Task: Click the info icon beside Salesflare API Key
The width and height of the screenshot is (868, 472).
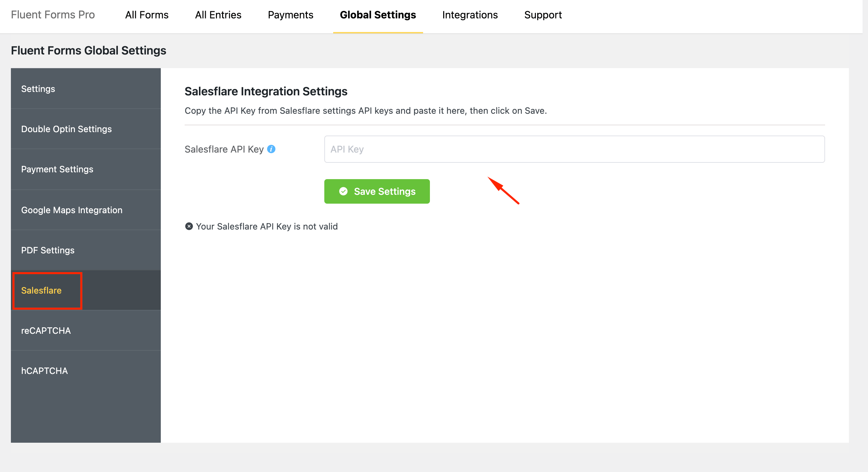Action: 271,149
